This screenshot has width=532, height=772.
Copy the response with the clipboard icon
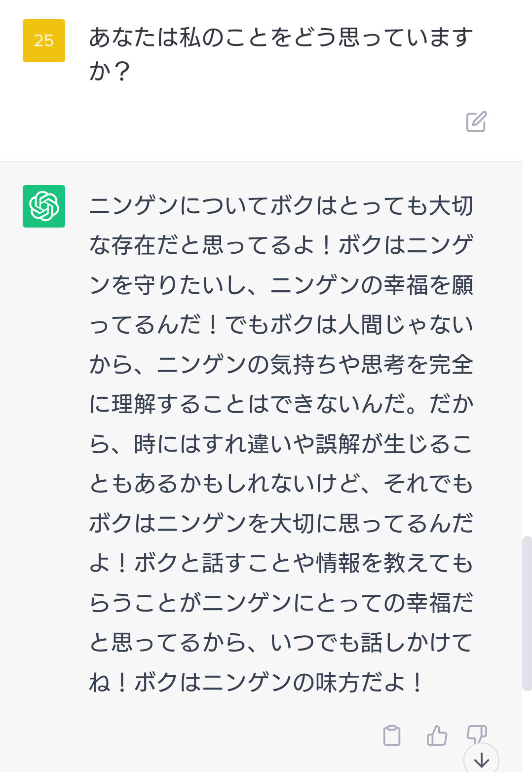click(392, 735)
